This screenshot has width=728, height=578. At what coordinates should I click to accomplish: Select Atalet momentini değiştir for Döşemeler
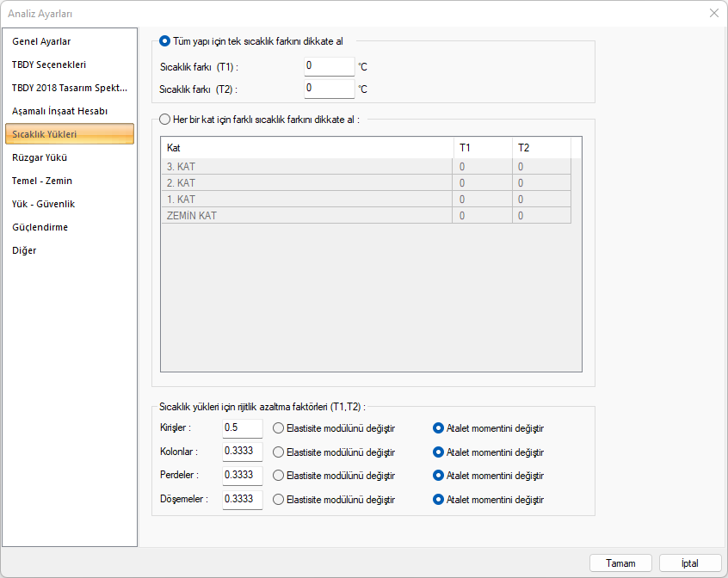[x=439, y=499]
